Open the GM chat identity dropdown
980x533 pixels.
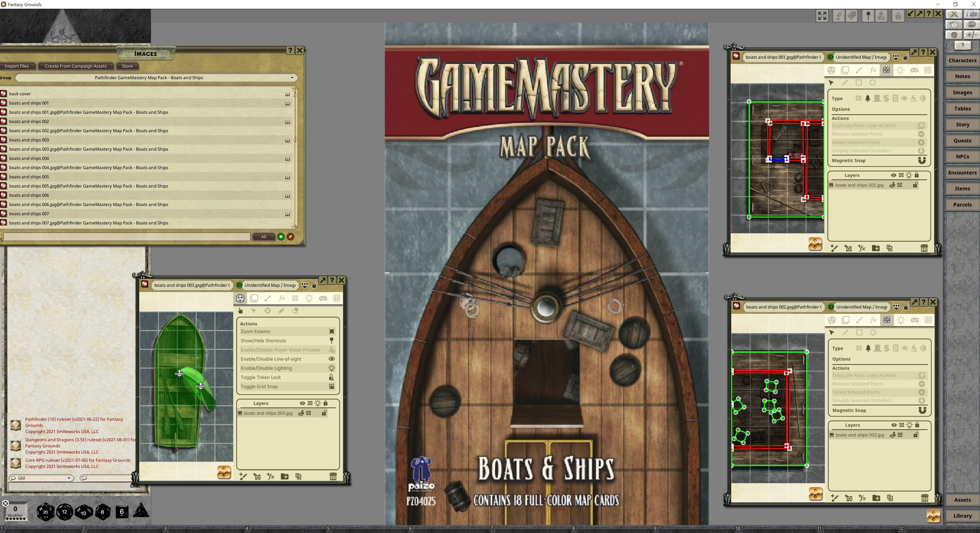point(70,478)
